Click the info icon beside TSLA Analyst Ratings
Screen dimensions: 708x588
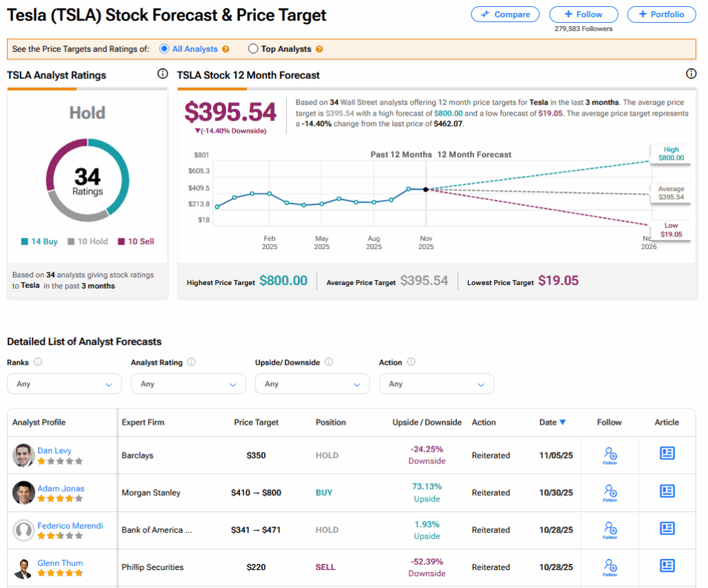pos(162,74)
